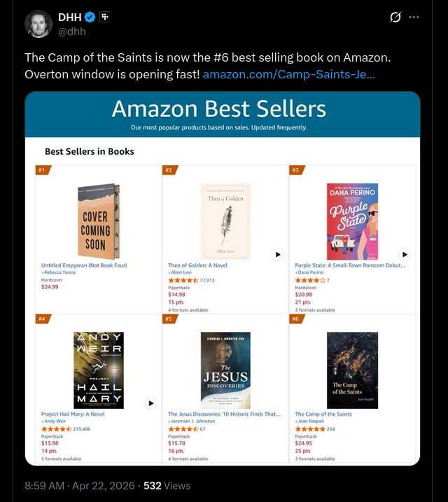Click the Cover Coming Soon book thumbnail
This screenshot has height=502, width=448.
pos(99,221)
